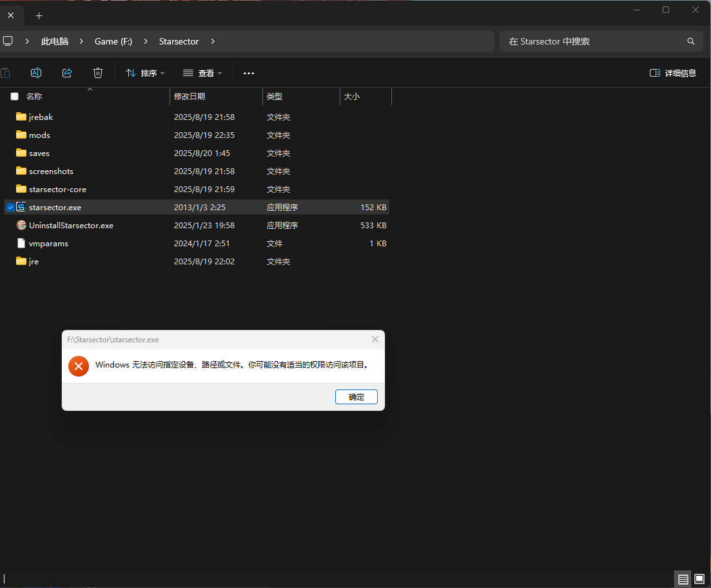
Task: Click the Share icon in toolbar
Action: pos(67,73)
